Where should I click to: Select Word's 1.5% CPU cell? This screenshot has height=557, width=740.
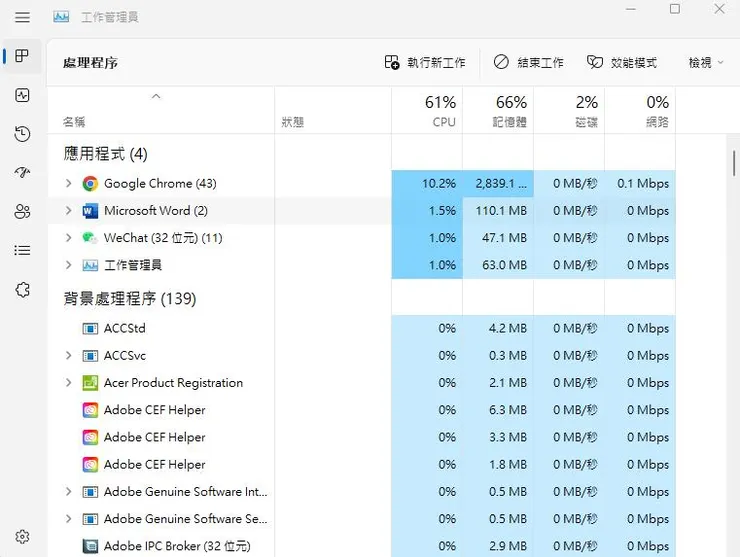tap(427, 211)
